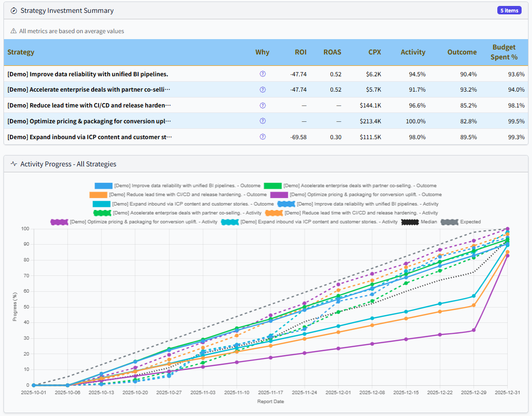The height and width of the screenshot is (416, 532).
Task: Open the Why help icon for the data reliability strategy
Action: [263, 74]
